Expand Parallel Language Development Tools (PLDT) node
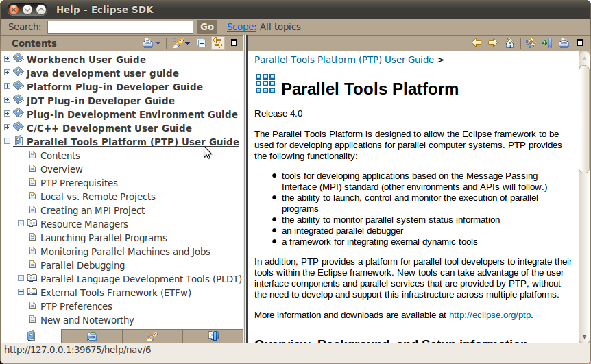The image size is (591, 364). pos(21,278)
